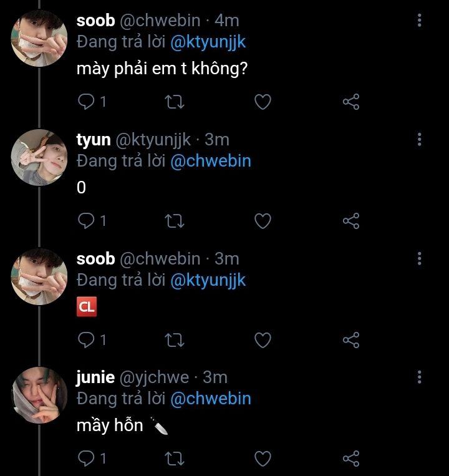Share soob's "mày phải em t không?" tweet

point(352,102)
